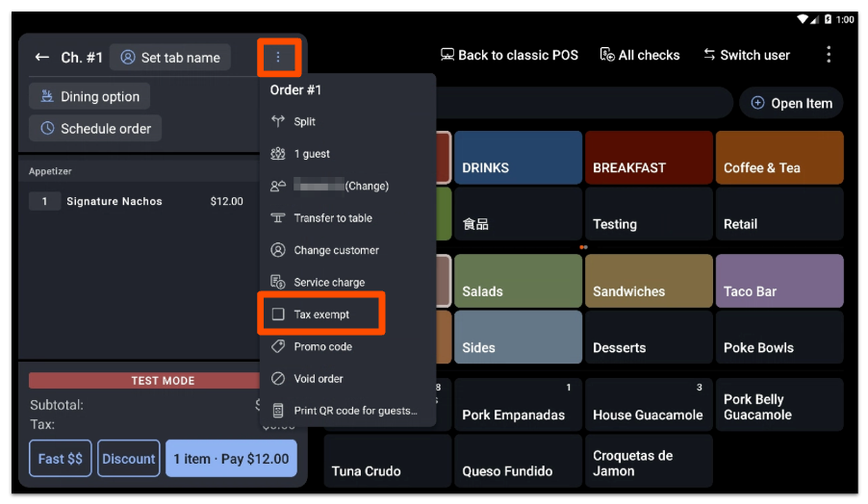Click the Print QR code icon
The width and height of the screenshot is (868, 504).
point(278,411)
